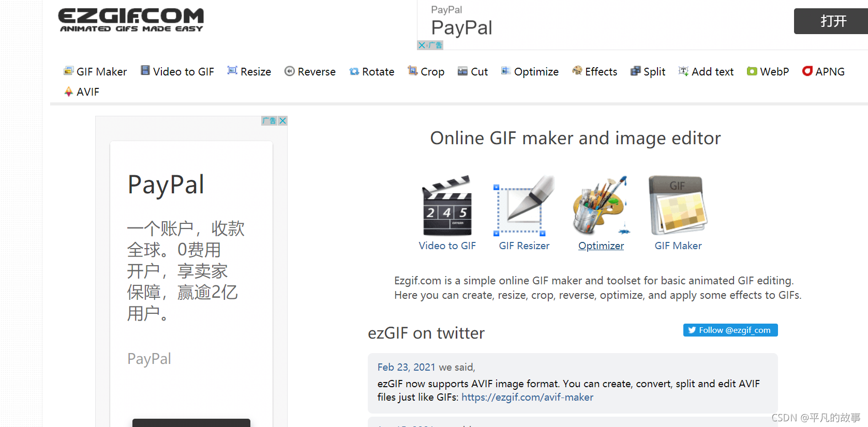Click the grey PayPal text in sidebar ad

pos(149,359)
